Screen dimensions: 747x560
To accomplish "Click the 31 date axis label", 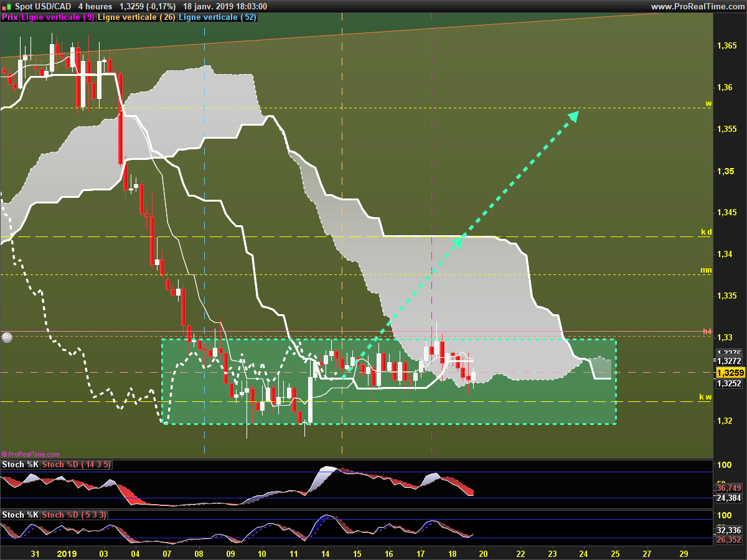I will [x=35, y=553].
